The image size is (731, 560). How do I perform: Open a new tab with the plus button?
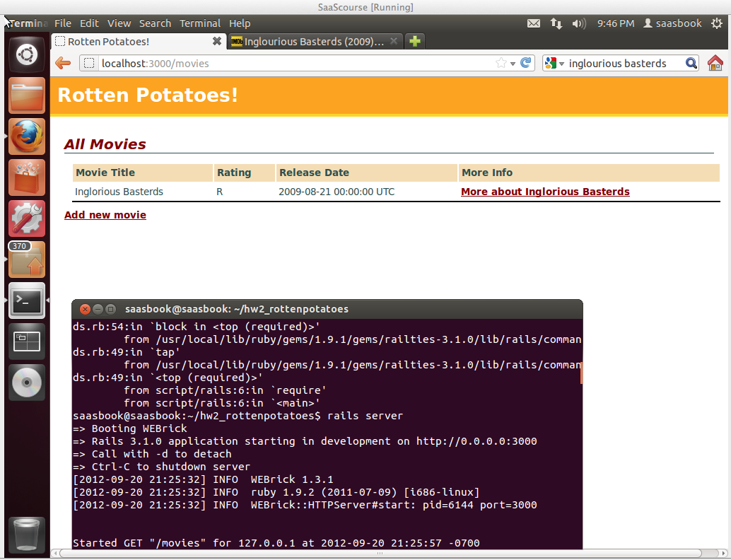click(415, 41)
